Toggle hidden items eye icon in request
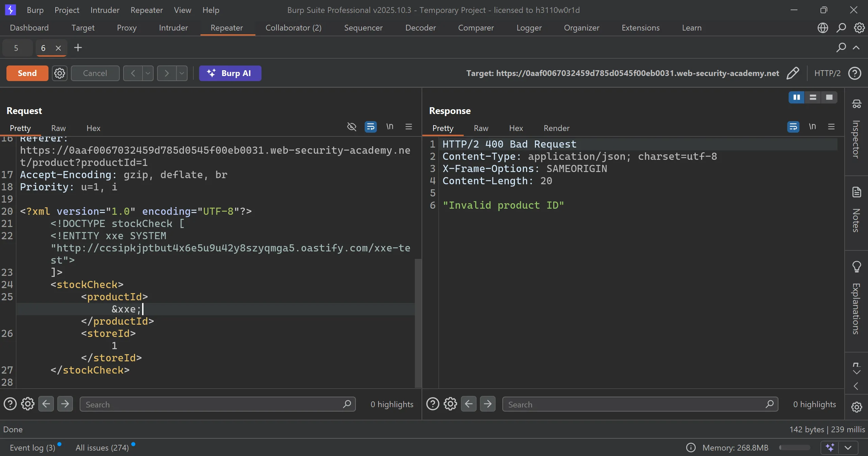The height and width of the screenshot is (456, 868). pyautogui.click(x=352, y=127)
